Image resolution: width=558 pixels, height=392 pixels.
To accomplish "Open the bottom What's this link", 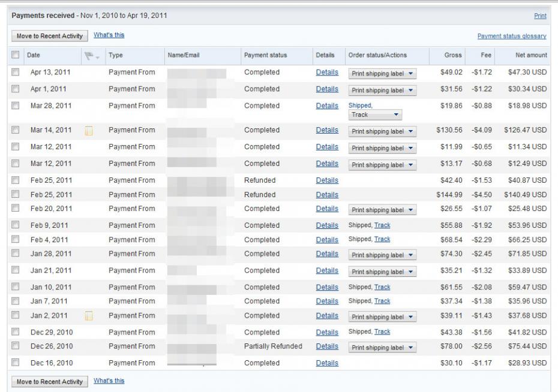I will [109, 381].
